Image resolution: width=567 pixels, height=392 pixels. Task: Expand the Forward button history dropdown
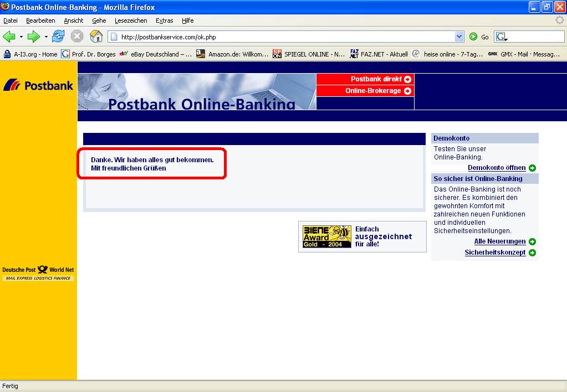(46, 37)
